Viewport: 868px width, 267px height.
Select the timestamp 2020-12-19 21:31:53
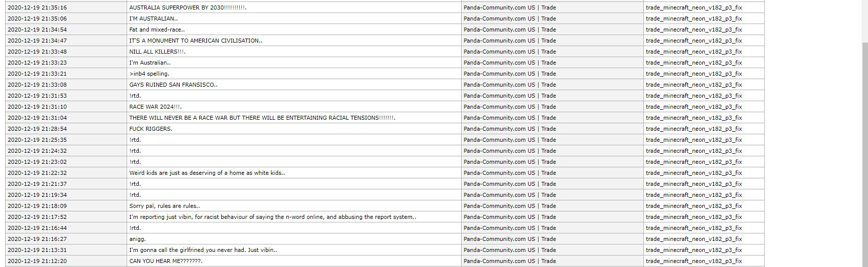[37, 96]
